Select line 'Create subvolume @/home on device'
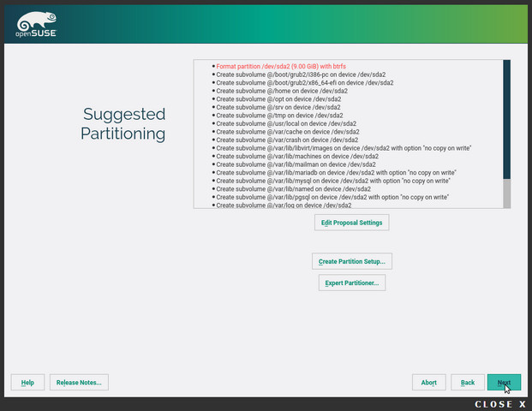Image resolution: width=532 pixels, height=411 pixels. pyautogui.click(x=282, y=91)
